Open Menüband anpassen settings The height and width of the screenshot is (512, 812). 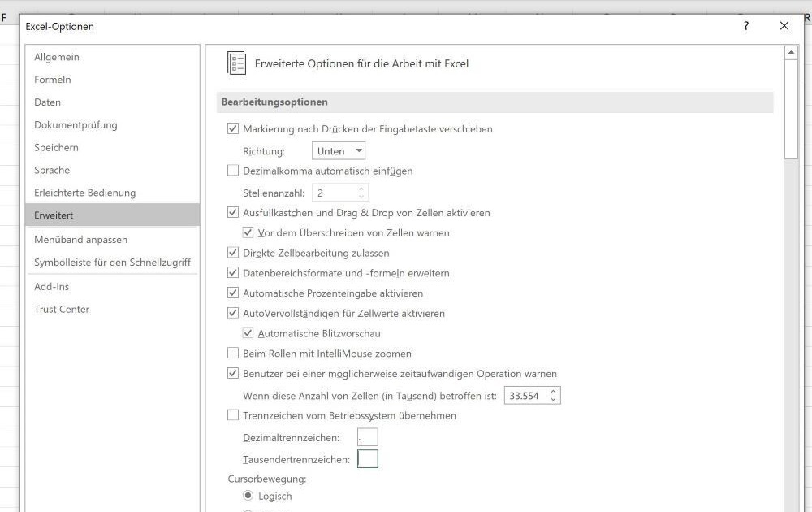[112, 240]
